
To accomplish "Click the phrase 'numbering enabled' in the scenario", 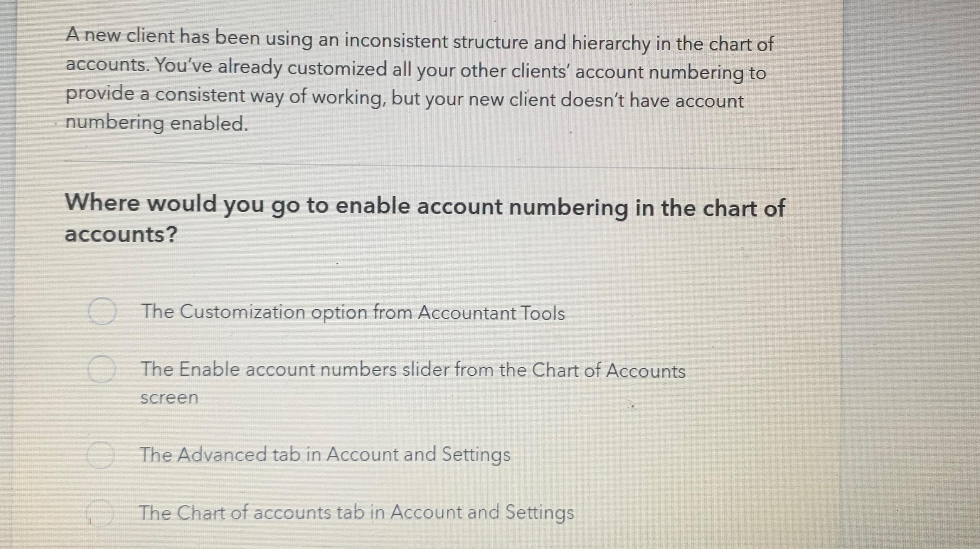I will pyautogui.click(x=156, y=123).
